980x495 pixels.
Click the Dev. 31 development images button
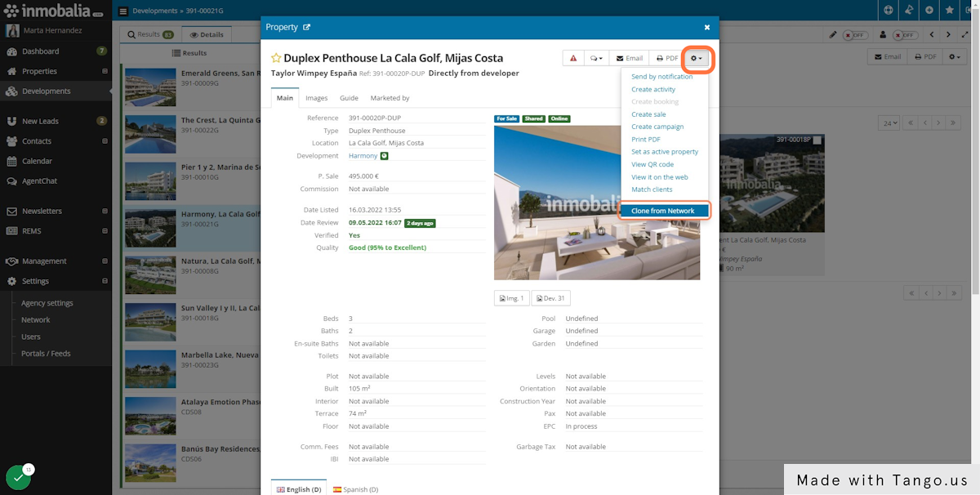tap(550, 297)
